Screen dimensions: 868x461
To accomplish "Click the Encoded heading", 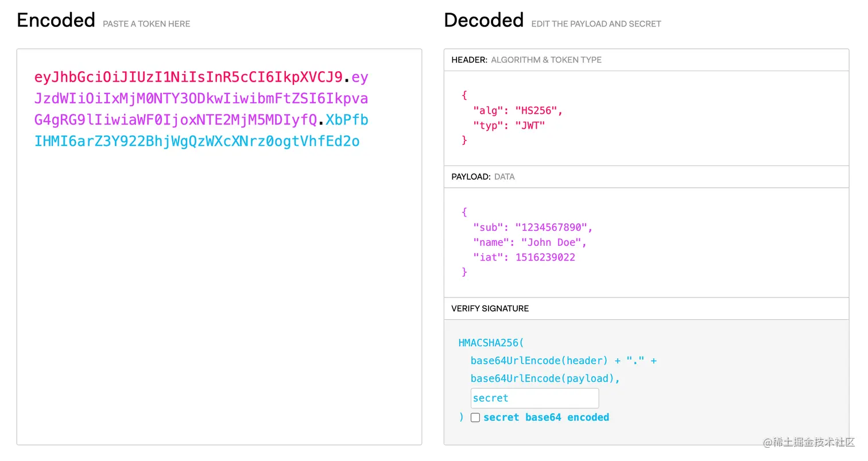I will pyautogui.click(x=56, y=21).
